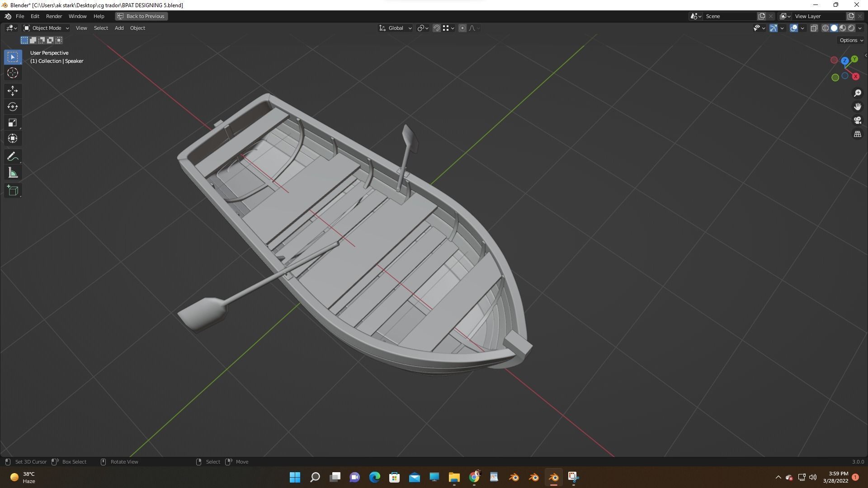
Task: Set selection mode to intersect selection
Action: coord(59,40)
